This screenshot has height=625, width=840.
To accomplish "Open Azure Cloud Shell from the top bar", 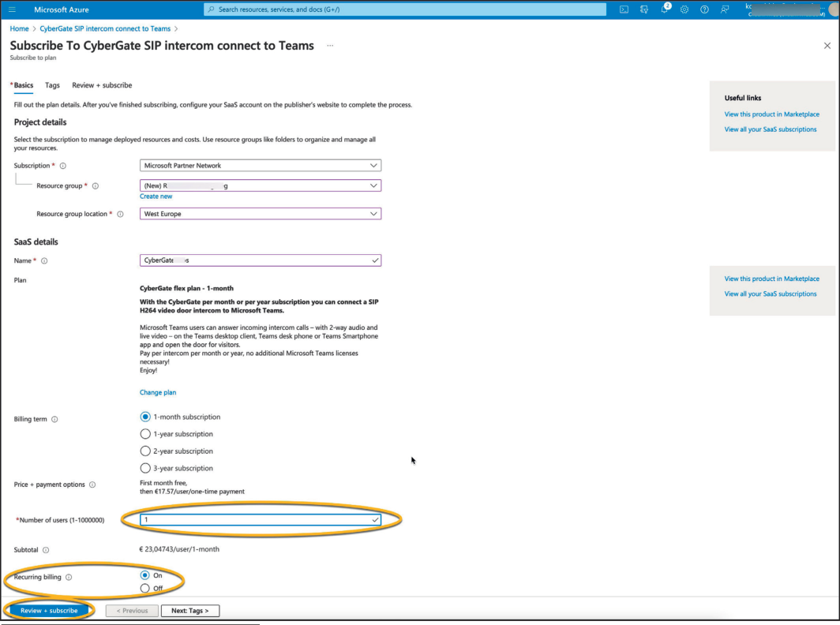I will [624, 9].
